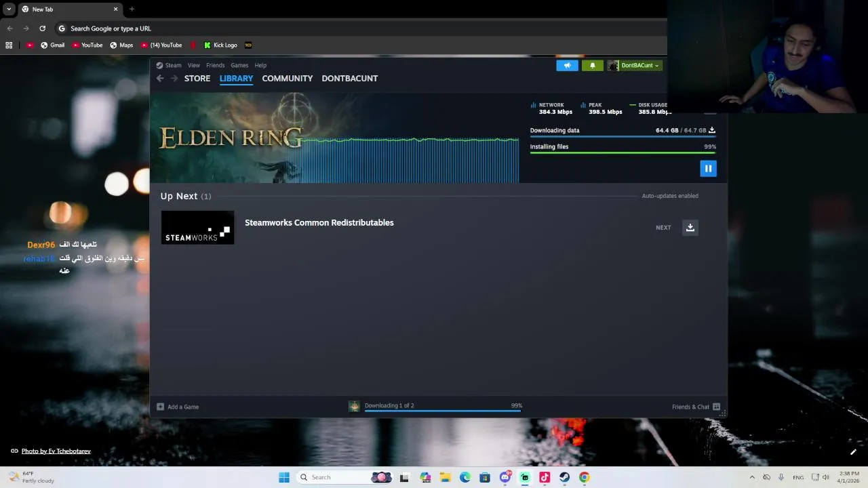868x488 pixels.
Task: Open Chrome tab search dropdown
Action: click(9, 9)
